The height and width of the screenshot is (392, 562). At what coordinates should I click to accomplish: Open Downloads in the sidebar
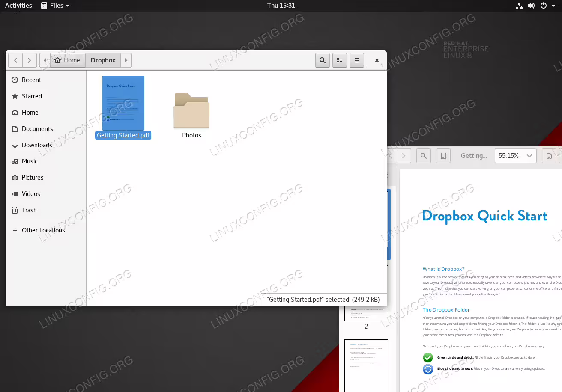tap(46, 145)
